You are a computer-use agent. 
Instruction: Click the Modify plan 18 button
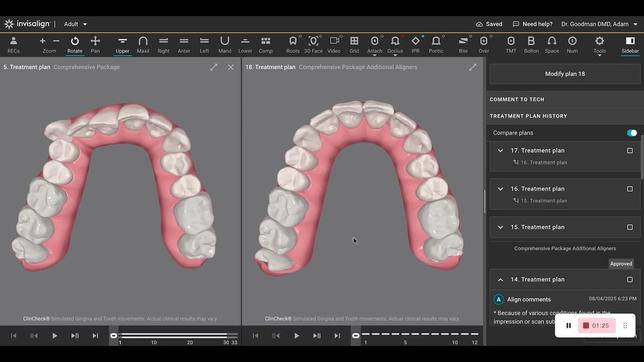565,74
